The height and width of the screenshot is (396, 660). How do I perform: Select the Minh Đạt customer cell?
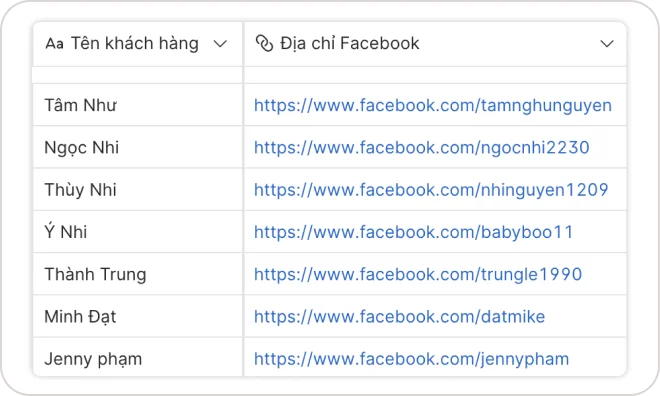point(138,316)
